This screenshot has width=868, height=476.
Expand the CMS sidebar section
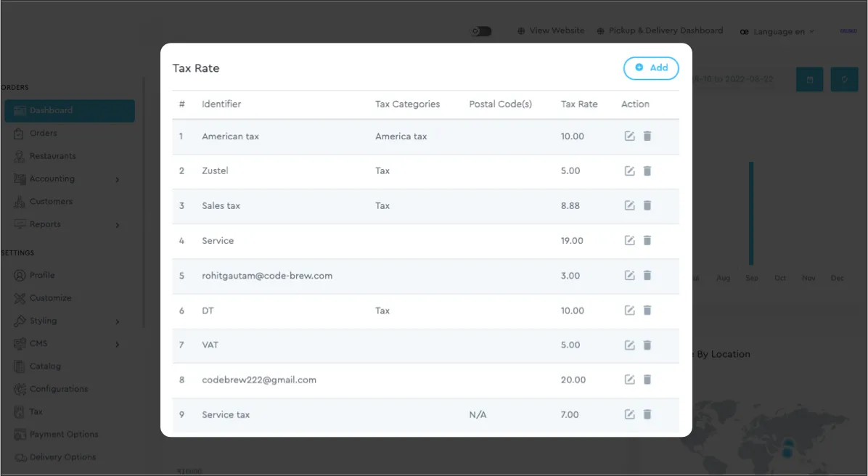(x=65, y=344)
